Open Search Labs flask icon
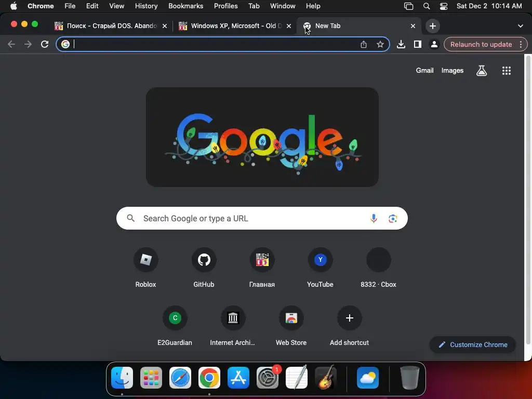Image resolution: width=532 pixels, height=399 pixels. 482,71
